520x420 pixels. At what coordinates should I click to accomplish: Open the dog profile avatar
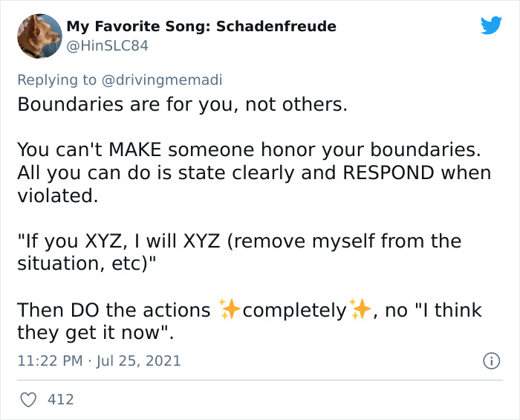(39, 36)
